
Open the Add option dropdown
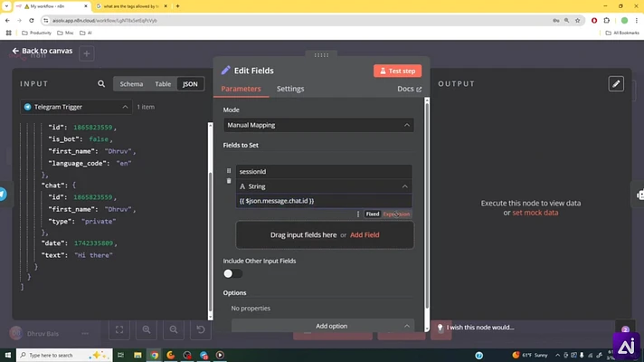[x=323, y=326]
